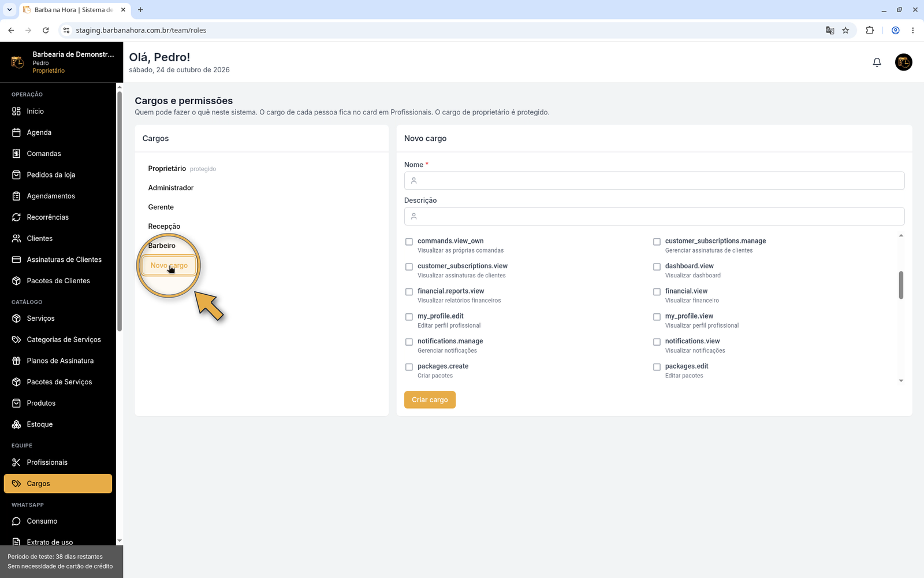
Task: Click sidebar scrollbar thumb
Action: 120,211
